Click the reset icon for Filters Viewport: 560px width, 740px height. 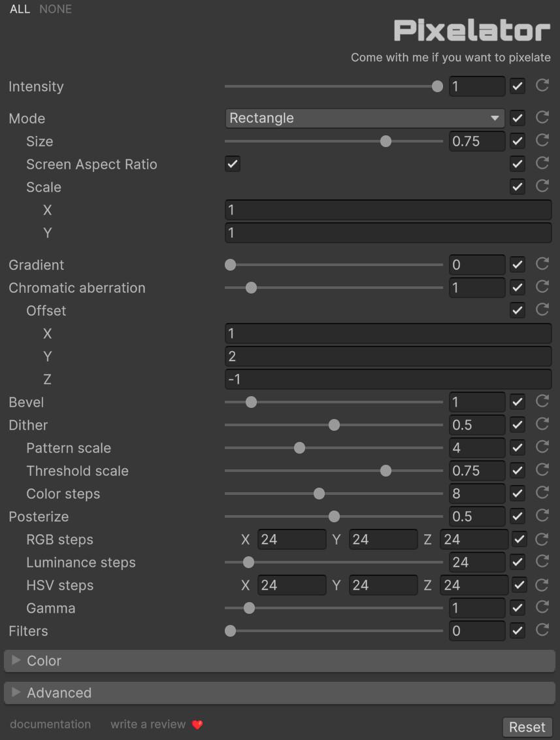point(542,630)
